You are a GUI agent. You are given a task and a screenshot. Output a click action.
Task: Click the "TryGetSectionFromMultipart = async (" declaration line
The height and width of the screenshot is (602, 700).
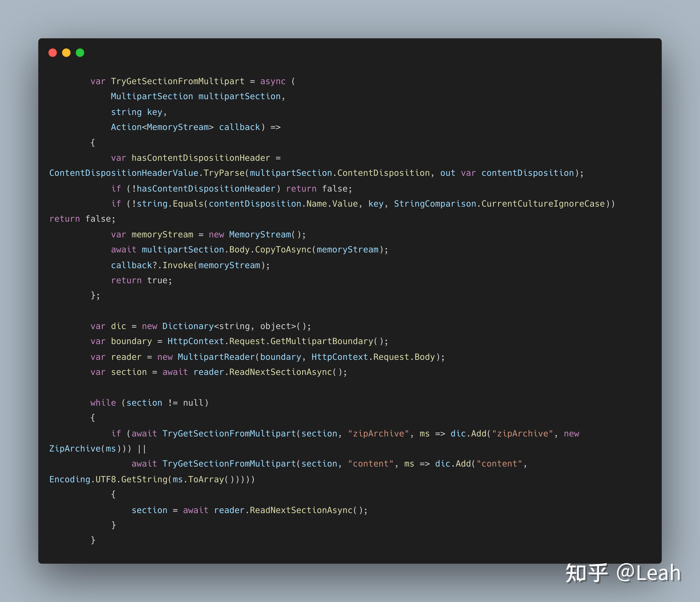(x=203, y=81)
